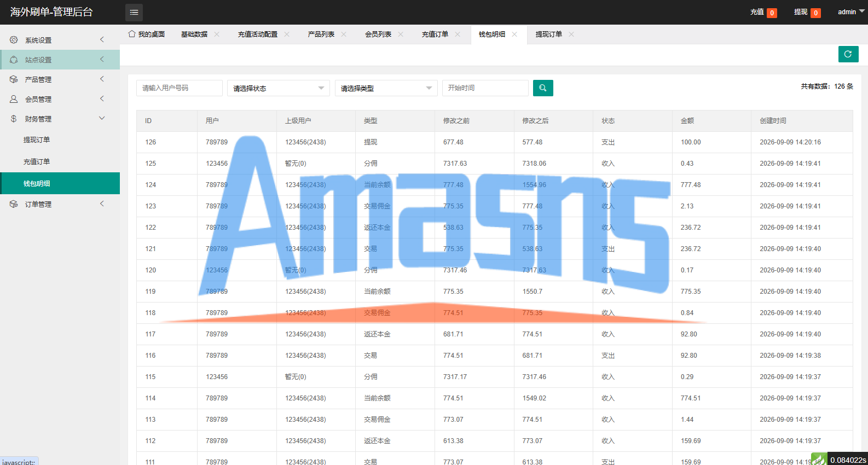Open the admin user dropdown

point(851,11)
